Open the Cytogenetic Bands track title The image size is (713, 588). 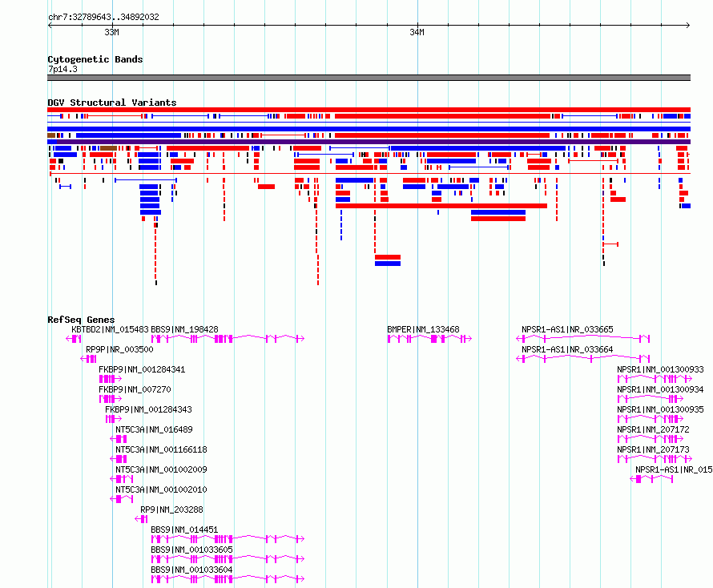[x=95, y=59]
